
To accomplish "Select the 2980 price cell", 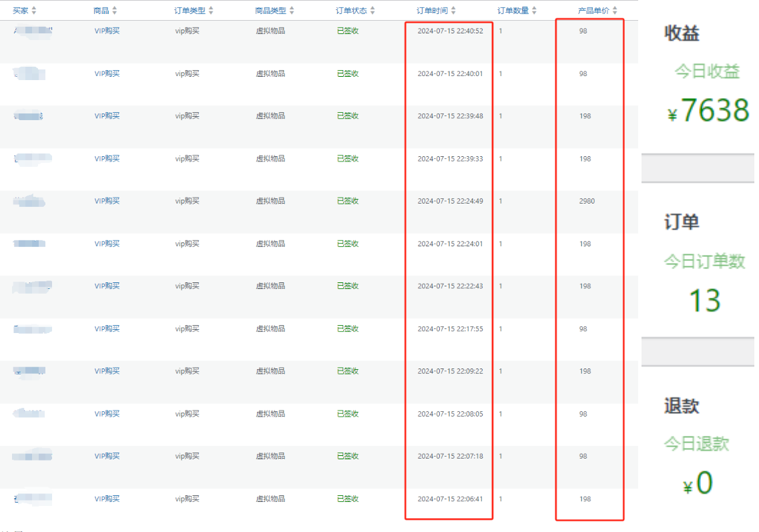I will 587,201.
